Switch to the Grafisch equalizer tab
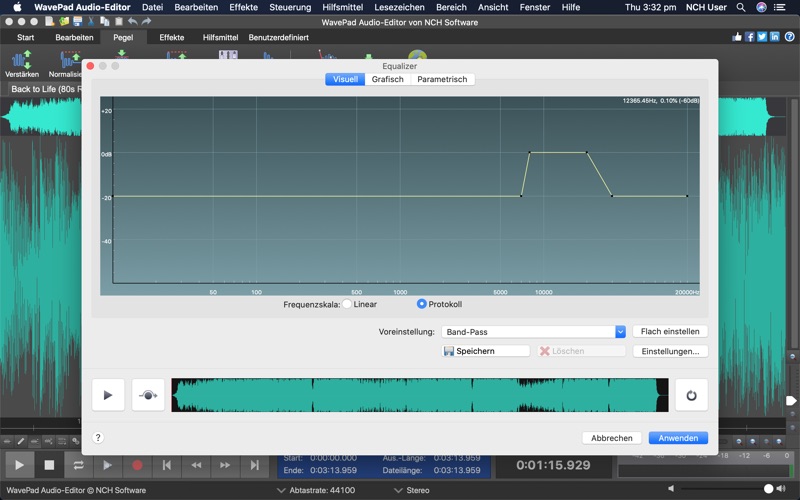Screen dimensions: 800x500 point(387,79)
